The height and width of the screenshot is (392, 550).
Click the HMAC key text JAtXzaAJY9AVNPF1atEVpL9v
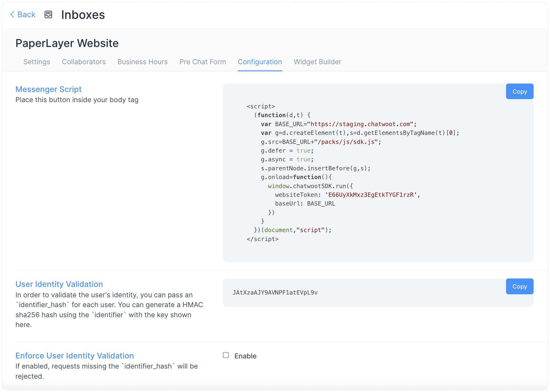275,293
